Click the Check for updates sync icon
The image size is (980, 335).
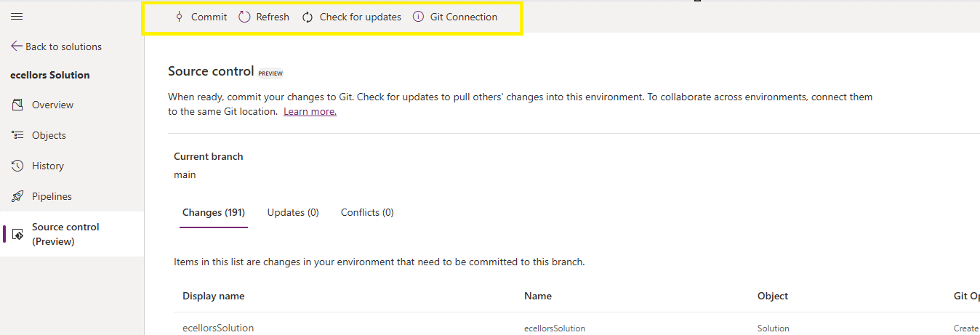click(x=308, y=17)
